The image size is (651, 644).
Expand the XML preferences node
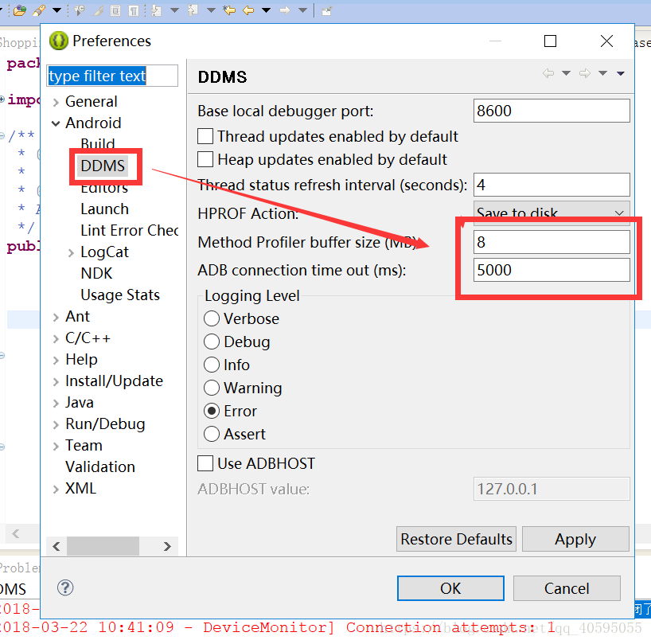coord(56,489)
